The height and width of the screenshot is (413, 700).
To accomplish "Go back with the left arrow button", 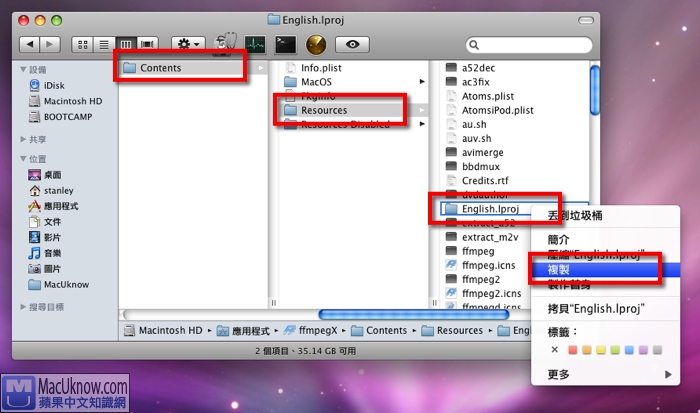I will coord(29,44).
